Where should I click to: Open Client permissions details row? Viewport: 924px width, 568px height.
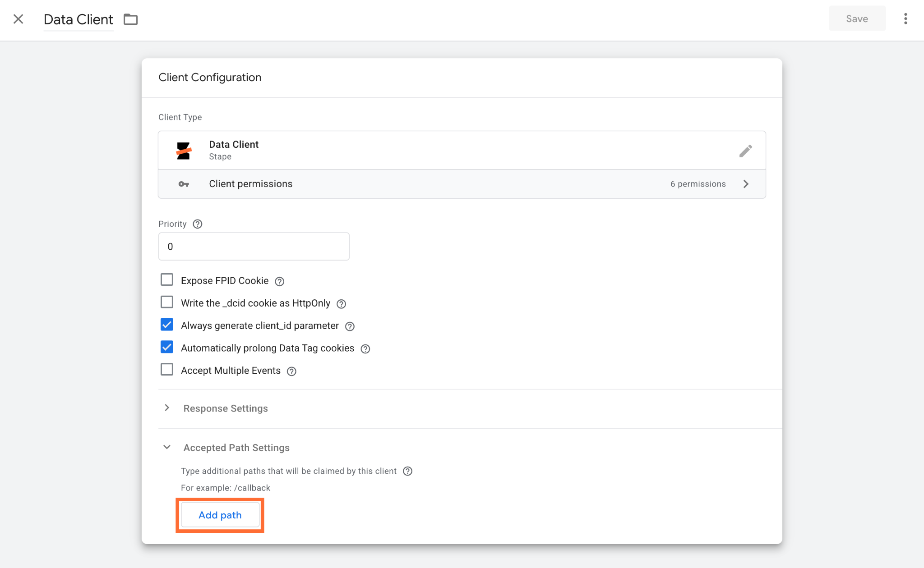point(462,184)
